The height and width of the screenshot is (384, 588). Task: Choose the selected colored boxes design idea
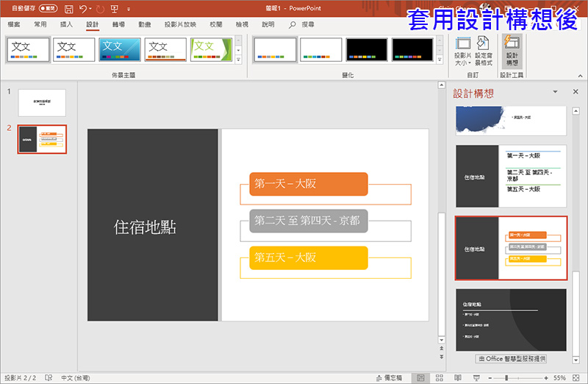pos(511,248)
